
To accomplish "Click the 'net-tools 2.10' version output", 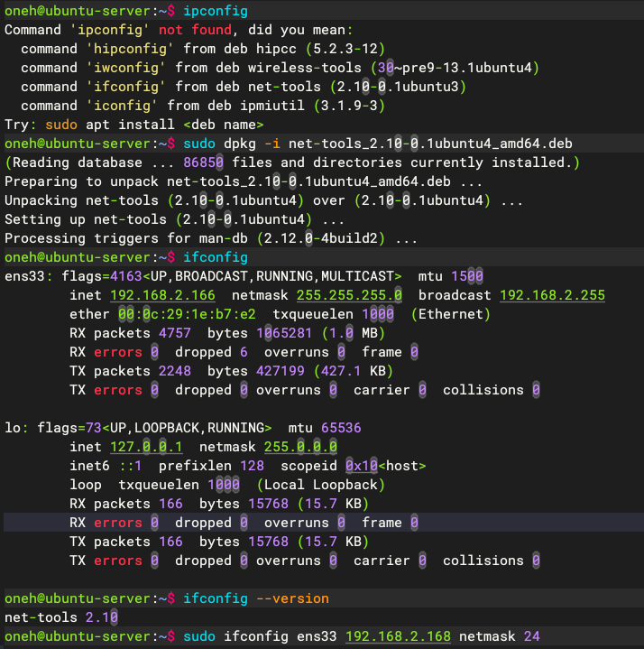I will (61, 617).
